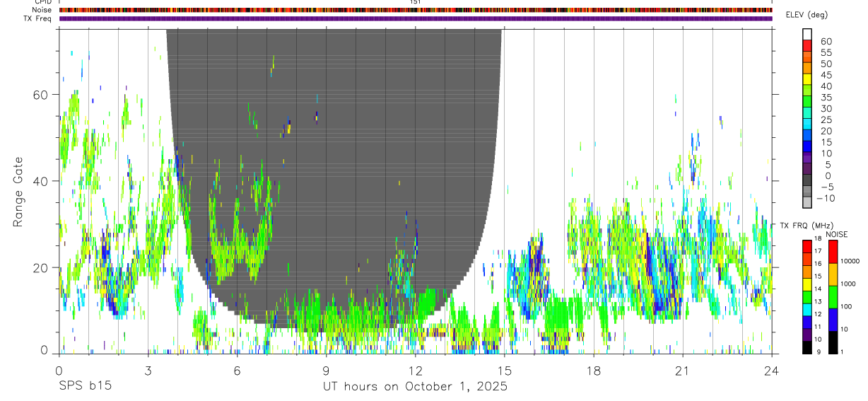Click the "25" label on ELEV colorbar
The height and width of the screenshot is (401, 868).
coord(826,120)
